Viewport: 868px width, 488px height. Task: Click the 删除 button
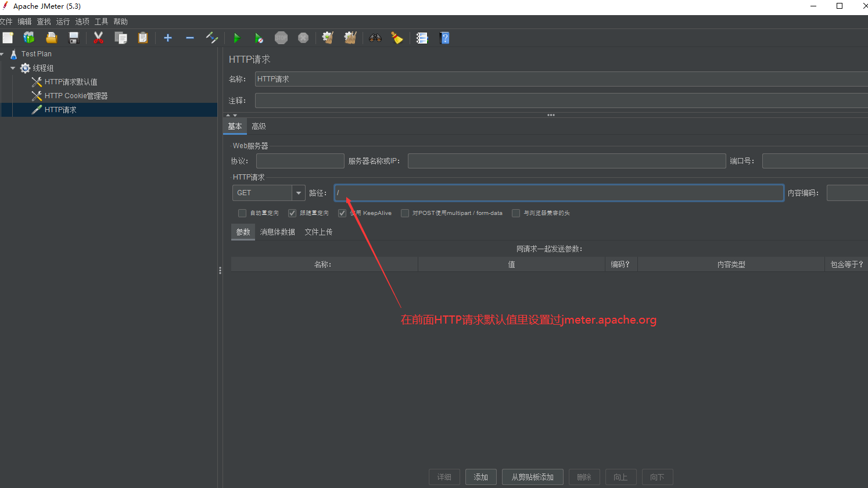584,477
